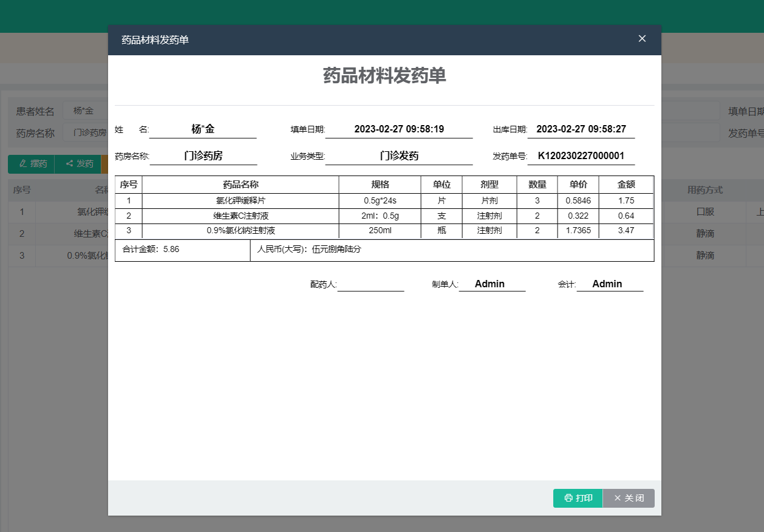Screen dimensions: 764x532
Task: Click the 规格 cell 0.5g*24s
Action: (380, 200)
